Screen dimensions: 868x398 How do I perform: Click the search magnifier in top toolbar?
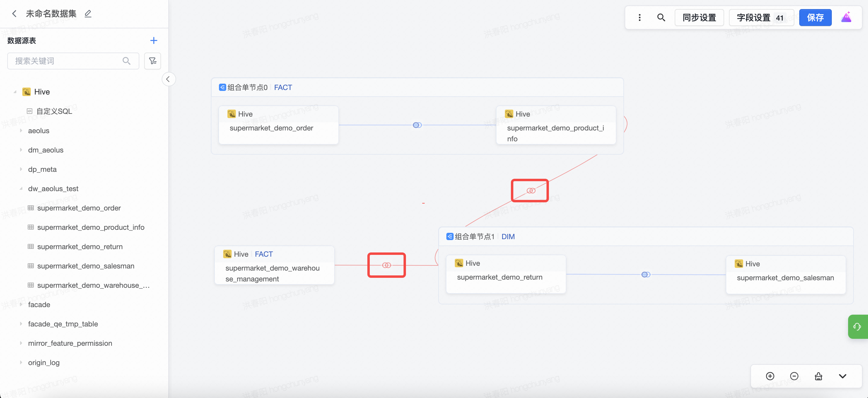coord(661,18)
